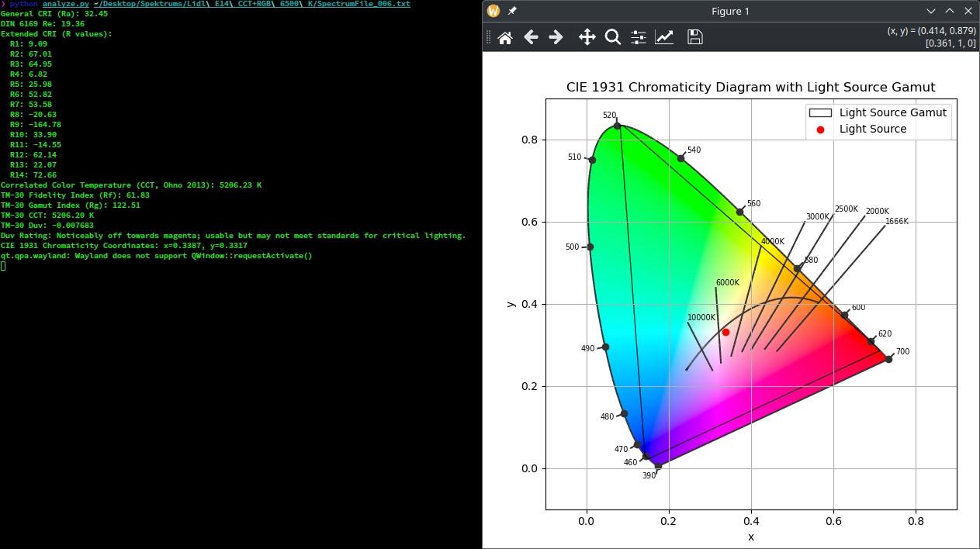Activate the Pan tool with four arrows
The image size is (980, 549).
[x=587, y=37]
